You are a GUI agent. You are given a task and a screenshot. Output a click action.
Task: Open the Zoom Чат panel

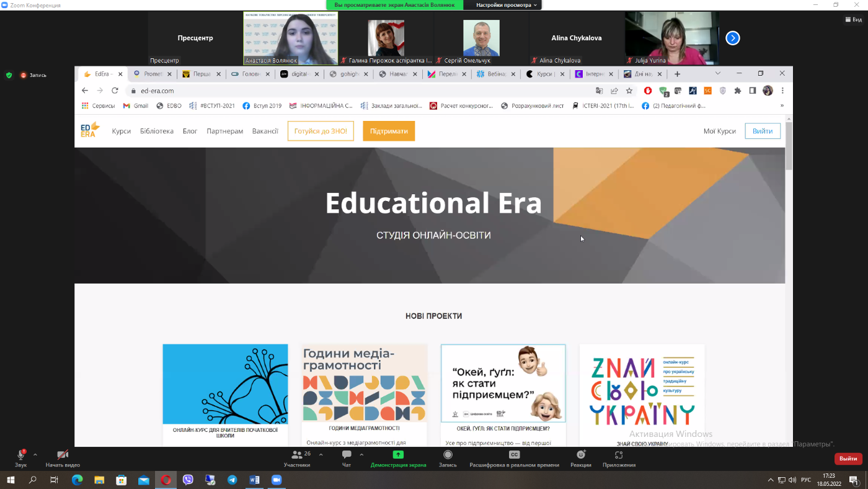[x=347, y=458]
